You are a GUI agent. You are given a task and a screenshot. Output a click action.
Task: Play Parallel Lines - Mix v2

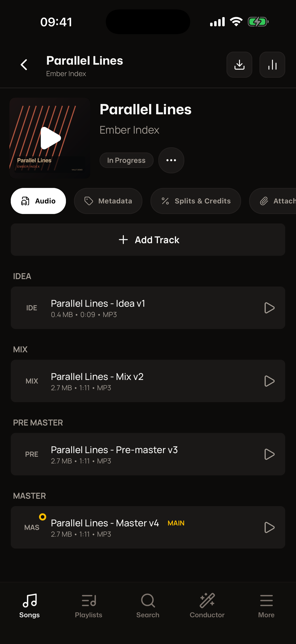click(269, 381)
